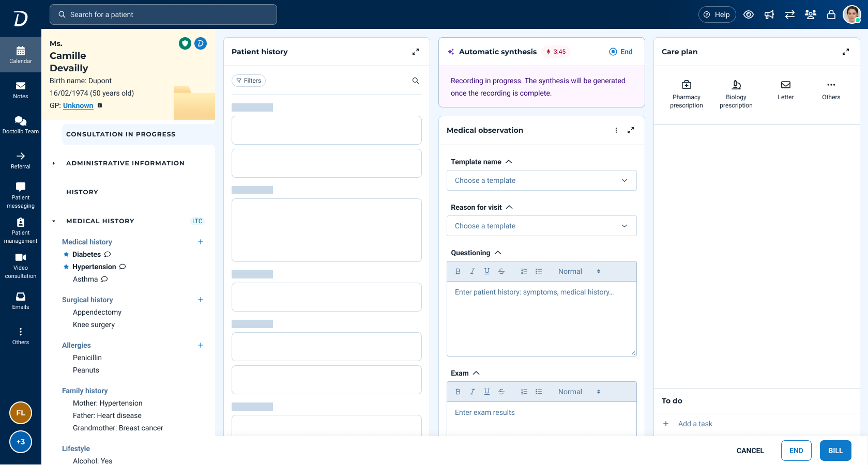The image size is (868, 465).
Task: Create a Letter in Care plan
Action: pos(786,90)
